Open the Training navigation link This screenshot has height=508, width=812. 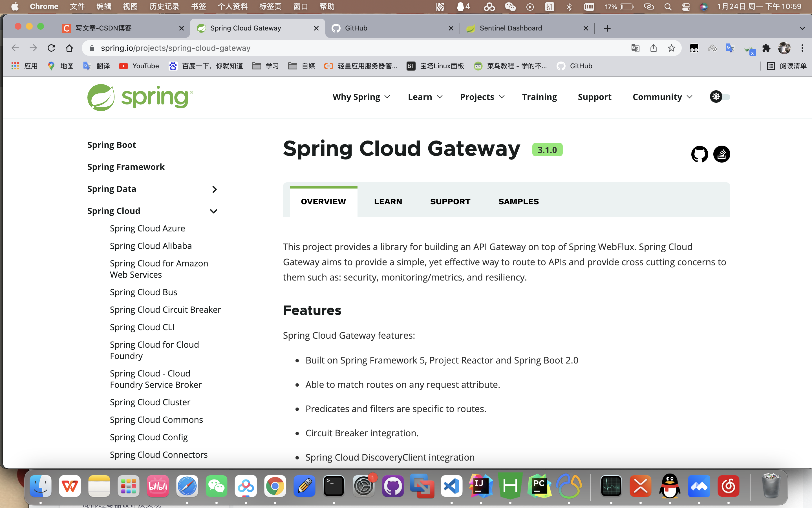click(539, 97)
